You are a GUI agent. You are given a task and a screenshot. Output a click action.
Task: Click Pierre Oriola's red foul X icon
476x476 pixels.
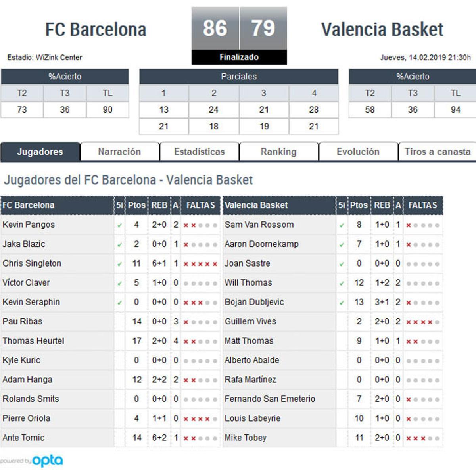tap(186, 418)
